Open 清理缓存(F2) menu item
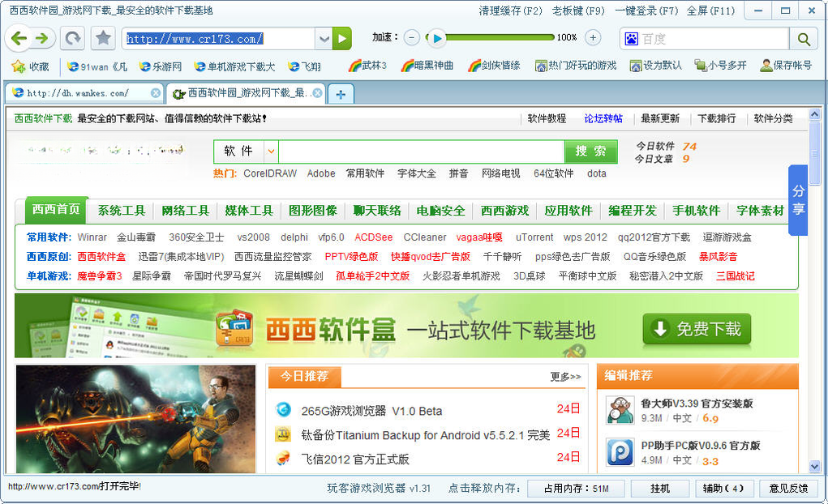Image resolution: width=828 pixels, height=504 pixels. click(511, 11)
